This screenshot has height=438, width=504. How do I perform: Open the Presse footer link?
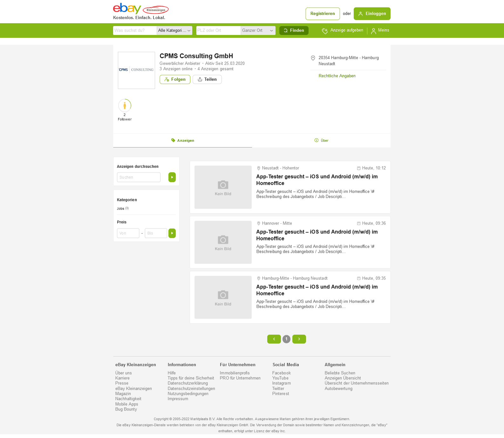coord(122,383)
